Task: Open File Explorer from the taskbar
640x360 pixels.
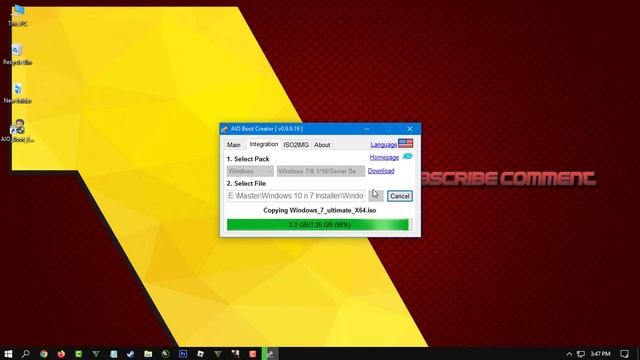Action: [x=148, y=354]
